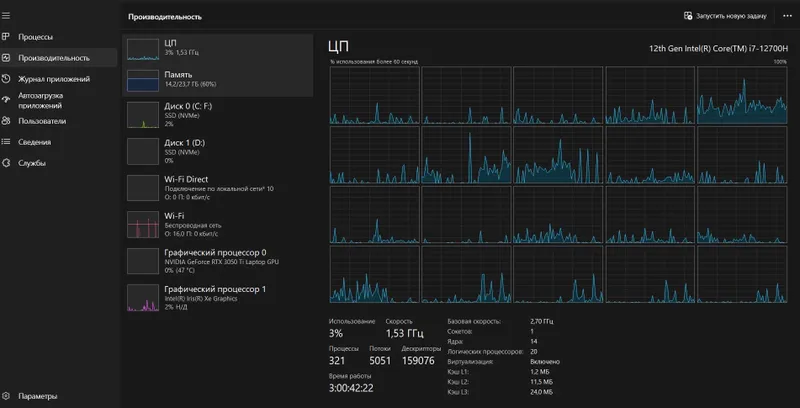
Task: Click the 12th Gen Intel Core i7-12700H label
Action: [x=717, y=48]
